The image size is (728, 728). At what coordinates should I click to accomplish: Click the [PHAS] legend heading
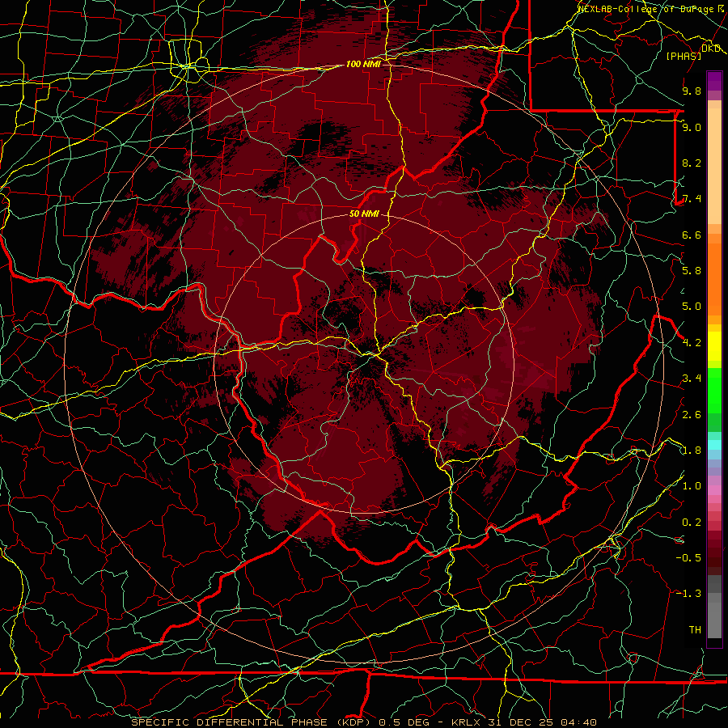click(x=684, y=56)
